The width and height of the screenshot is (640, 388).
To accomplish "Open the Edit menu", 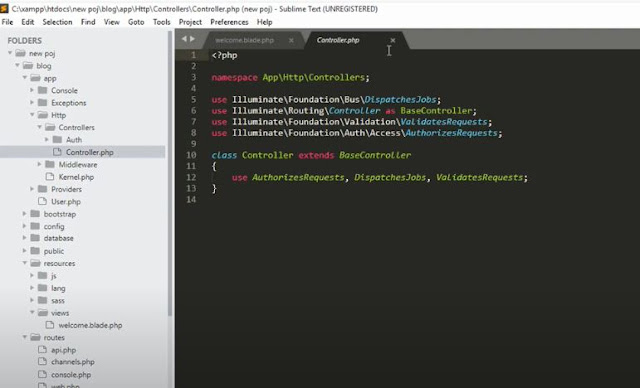I will tap(27, 22).
